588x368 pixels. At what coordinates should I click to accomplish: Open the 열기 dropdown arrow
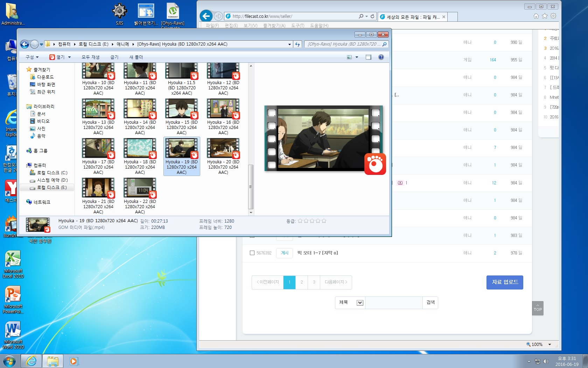coord(69,57)
